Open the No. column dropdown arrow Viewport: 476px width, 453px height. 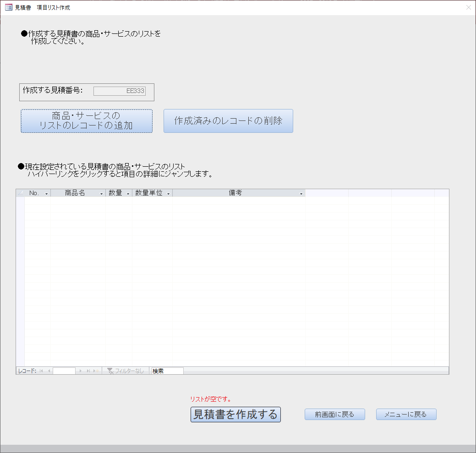tap(46, 194)
